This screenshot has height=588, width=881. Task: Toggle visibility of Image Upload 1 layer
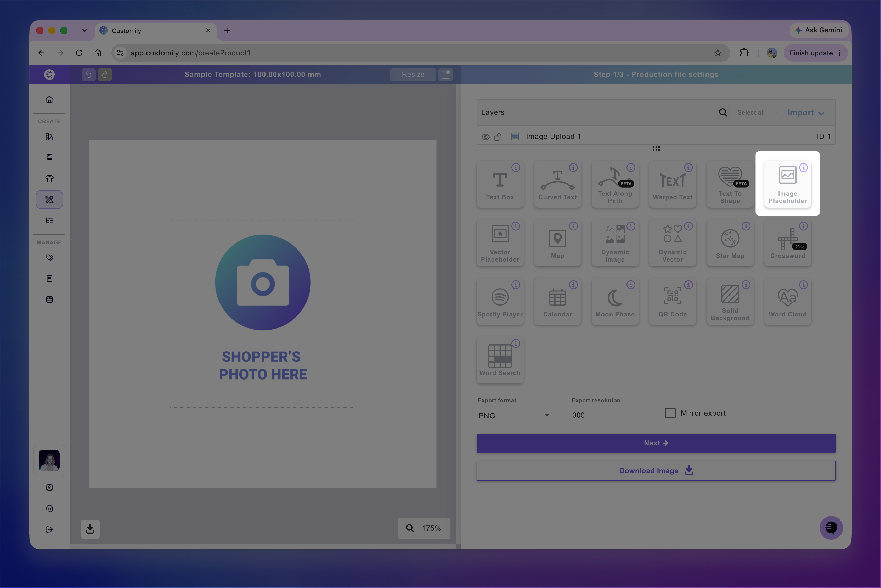tap(485, 137)
